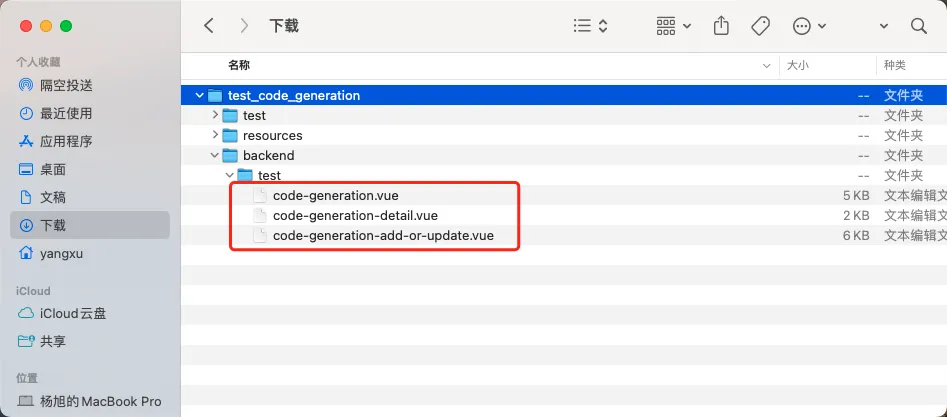This screenshot has width=947, height=417.
Task: Click the 5 KB size cell
Action: [856, 196]
